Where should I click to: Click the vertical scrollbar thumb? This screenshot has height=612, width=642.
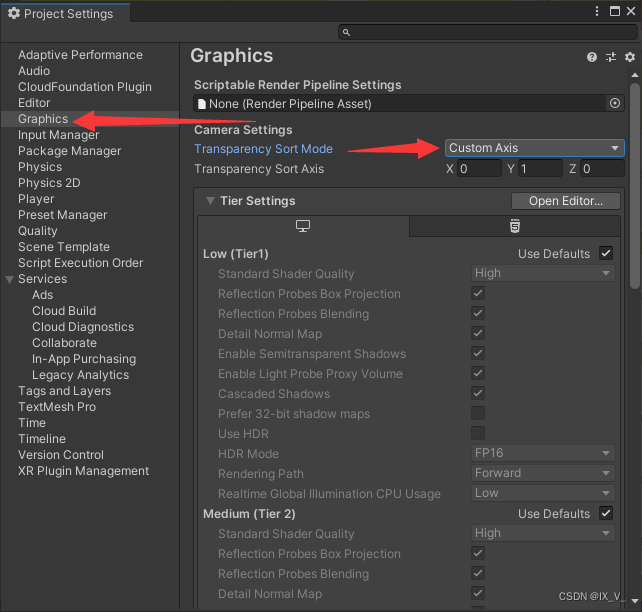click(635, 186)
